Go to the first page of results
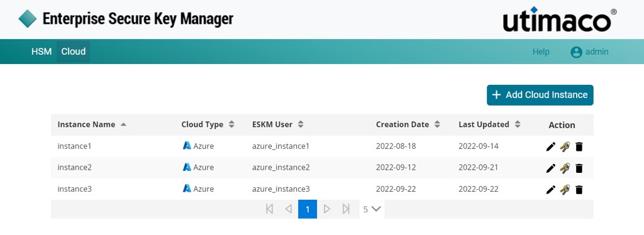The height and width of the screenshot is (235, 644). pyautogui.click(x=269, y=209)
